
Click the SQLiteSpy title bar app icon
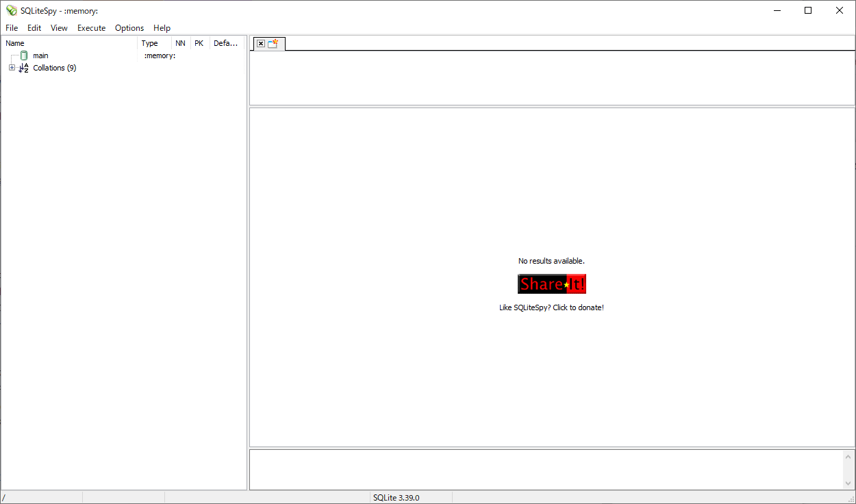click(x=11, y=10)
